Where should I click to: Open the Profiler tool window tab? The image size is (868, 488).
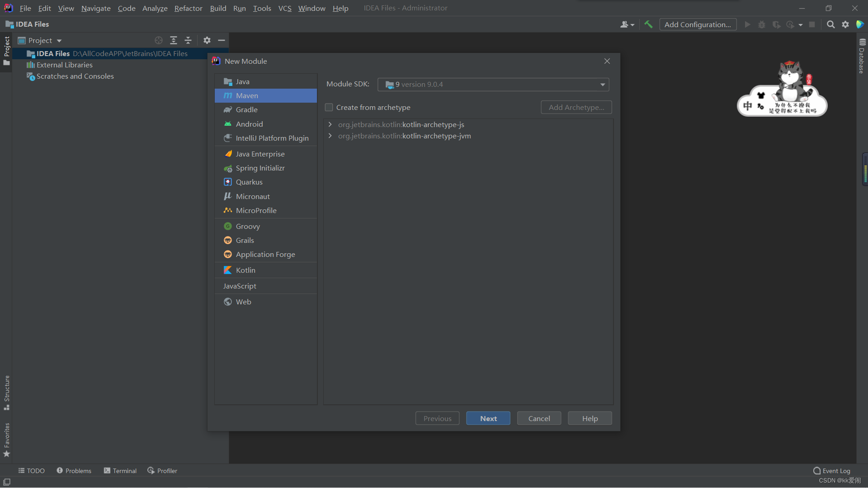162,470
